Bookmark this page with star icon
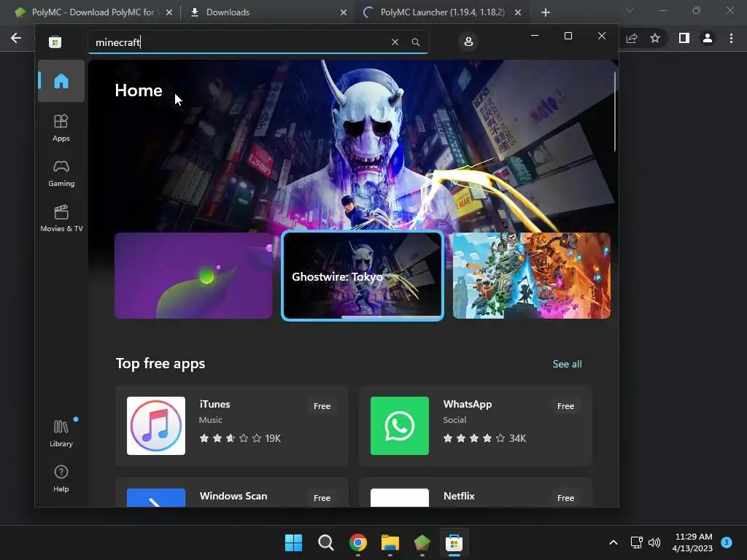747x560 pixels. (x=655, y=38)
